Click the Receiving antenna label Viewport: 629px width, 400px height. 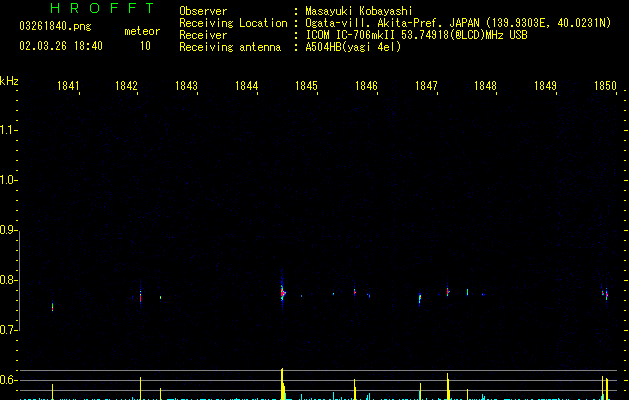pyautogui.click(x=230, y=47)
